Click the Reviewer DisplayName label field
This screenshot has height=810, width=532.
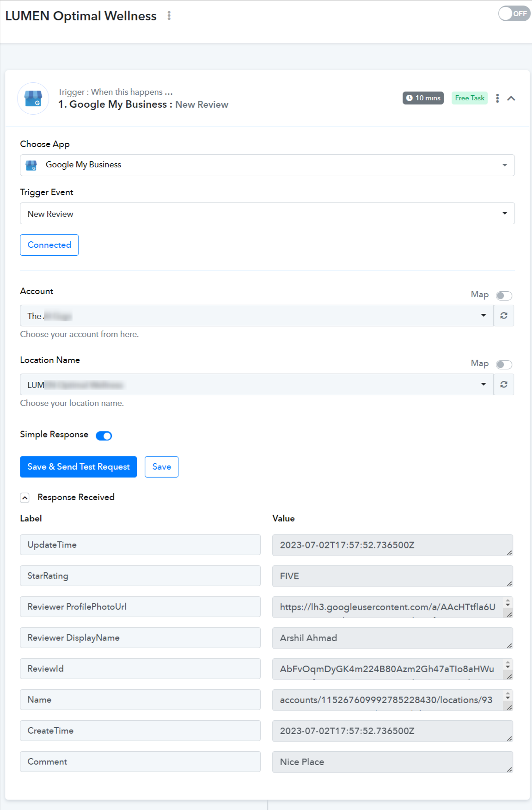click(x=140, y=638)
